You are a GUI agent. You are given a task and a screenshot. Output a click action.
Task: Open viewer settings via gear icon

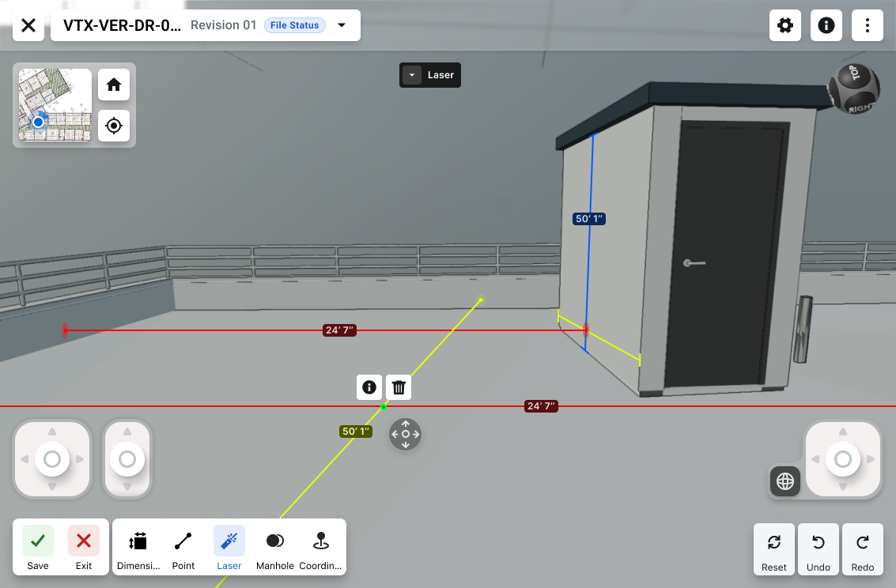point(785,25)
